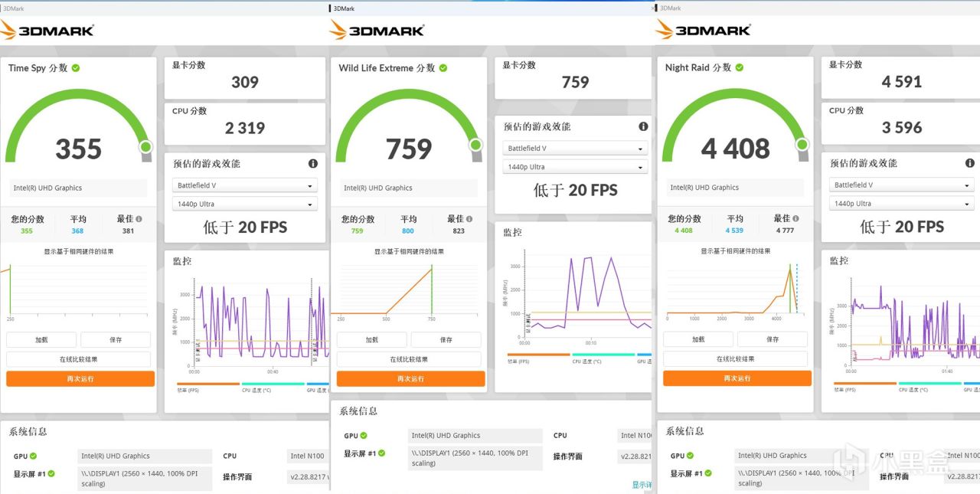This screenshot has height=494, width=980.
Task: Click orange 再次运行 button in Night Raid window
Action: (x=737, y=378)
